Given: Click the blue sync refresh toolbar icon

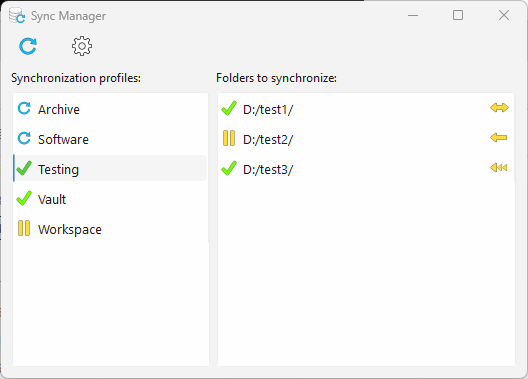Looking at the screenshot, I should [28, 46].
